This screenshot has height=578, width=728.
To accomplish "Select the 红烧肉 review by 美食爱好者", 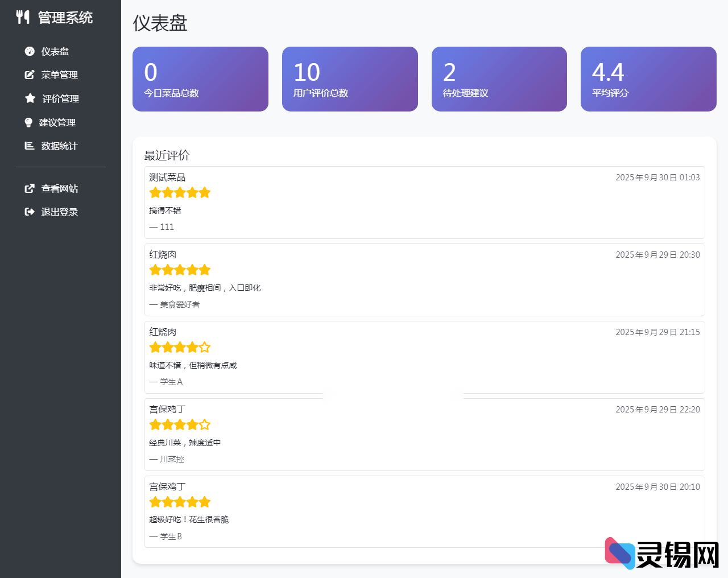I will click(x=424, y=280).
